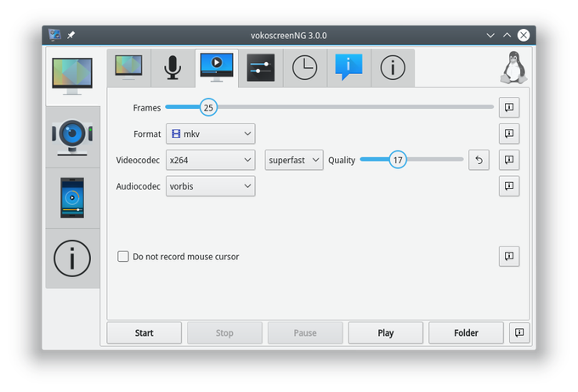578x392 pixels.
Task: Show help for the Audiocodec setting
Action: click(x=509, y=186)
